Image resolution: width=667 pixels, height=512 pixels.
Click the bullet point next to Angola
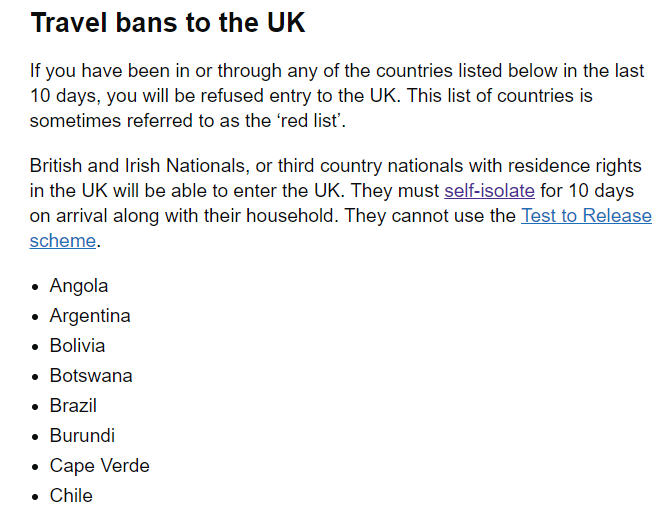(35, 287)
